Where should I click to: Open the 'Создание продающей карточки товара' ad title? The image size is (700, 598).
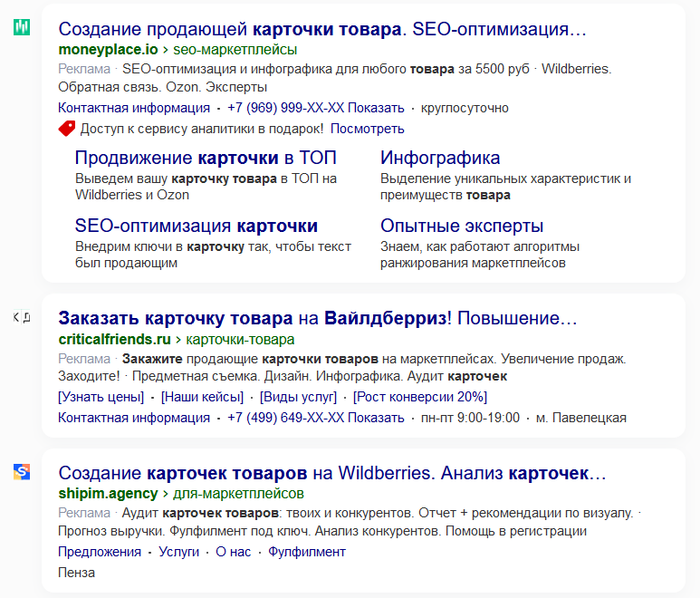321,29
